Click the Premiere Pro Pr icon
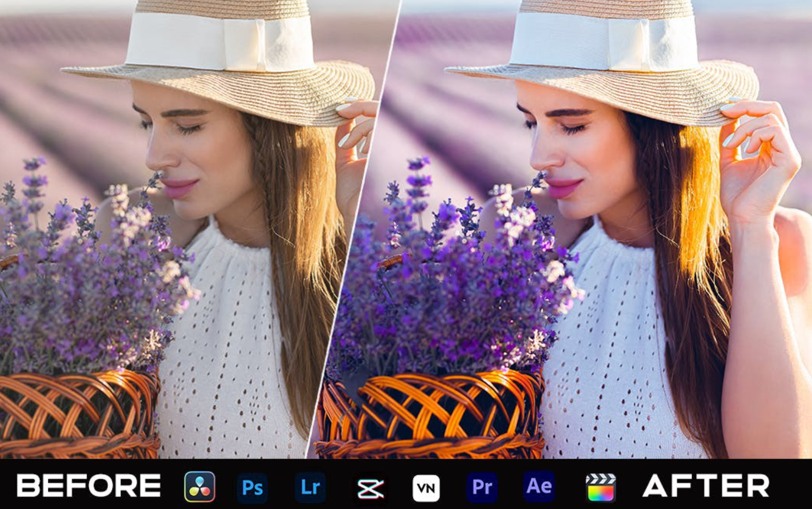Image resolution: width=812 pixels, height=509 pixels. click(482, 487)
